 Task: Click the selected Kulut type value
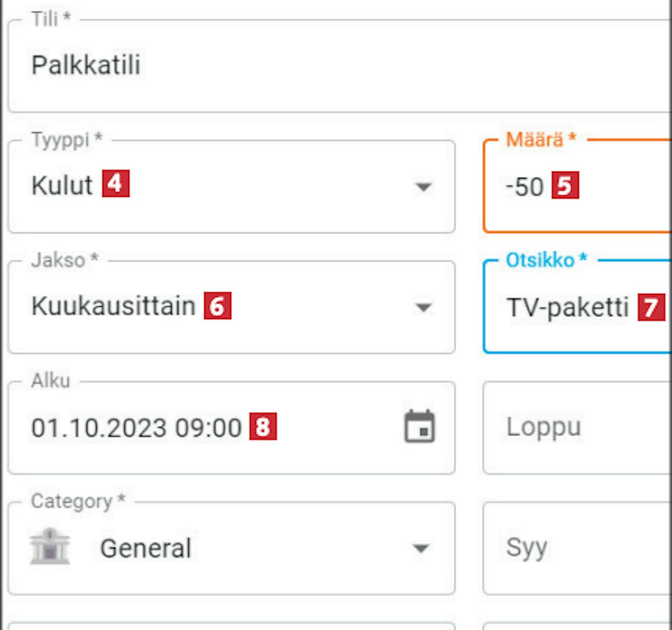pyautogui.click(x=62, y=186)
